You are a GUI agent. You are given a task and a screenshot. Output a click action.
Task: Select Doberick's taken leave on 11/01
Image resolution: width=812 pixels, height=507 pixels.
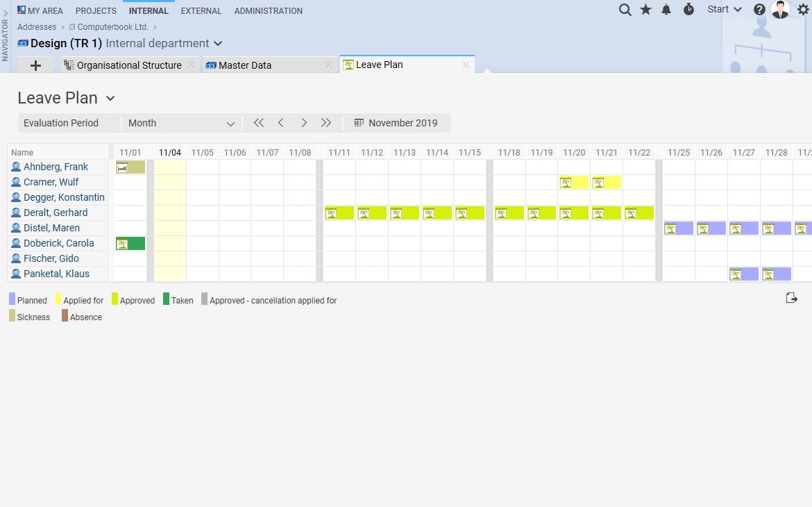[130, 244]
